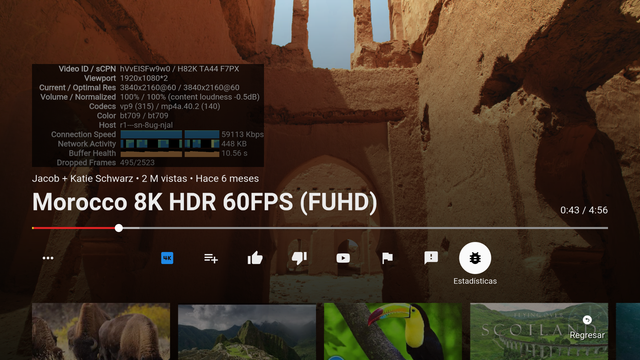The image size is (640, 360).
Task: Click the Connection Speed graph bar
Action: click(170, 134)
